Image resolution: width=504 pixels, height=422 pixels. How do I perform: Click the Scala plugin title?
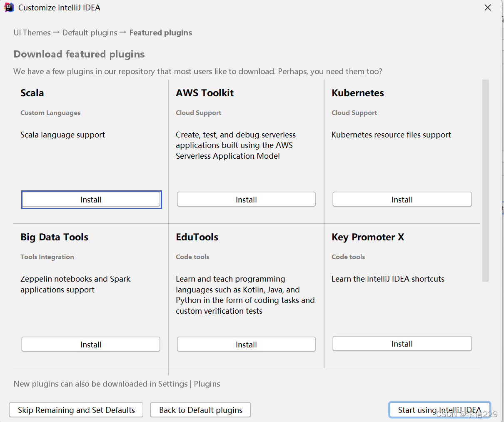(32, 93)
